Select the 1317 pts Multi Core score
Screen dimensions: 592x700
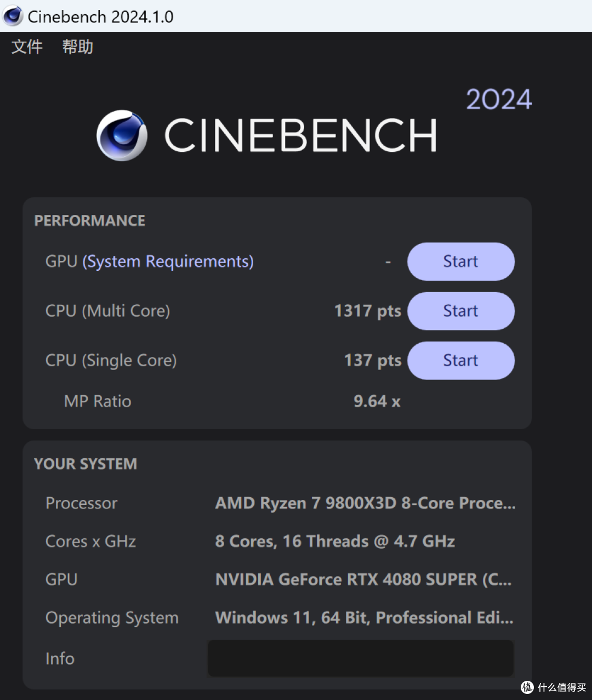click(x=367, y=311)
